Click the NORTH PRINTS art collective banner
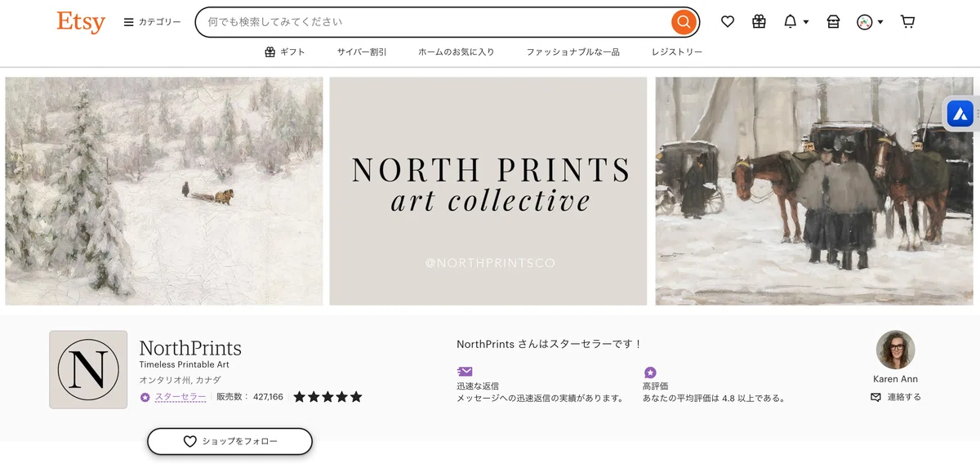Screen dimensions: 980x464 click(488, 191)
